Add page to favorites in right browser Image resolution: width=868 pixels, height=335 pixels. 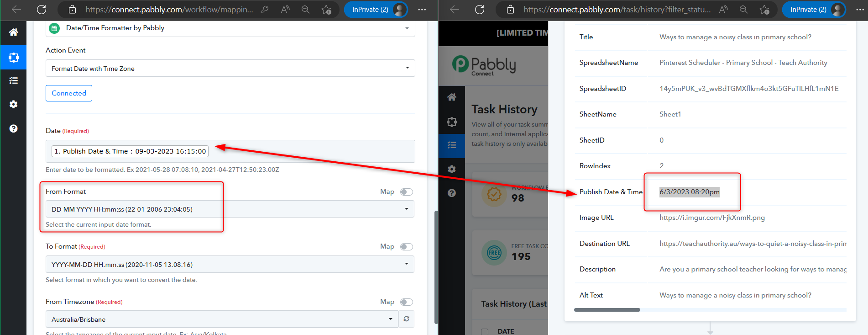pos(764,10)
